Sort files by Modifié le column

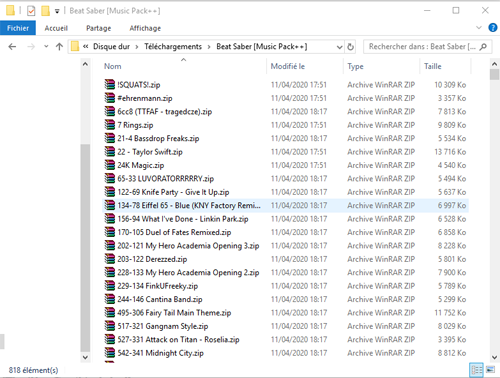tap(288, 66)
